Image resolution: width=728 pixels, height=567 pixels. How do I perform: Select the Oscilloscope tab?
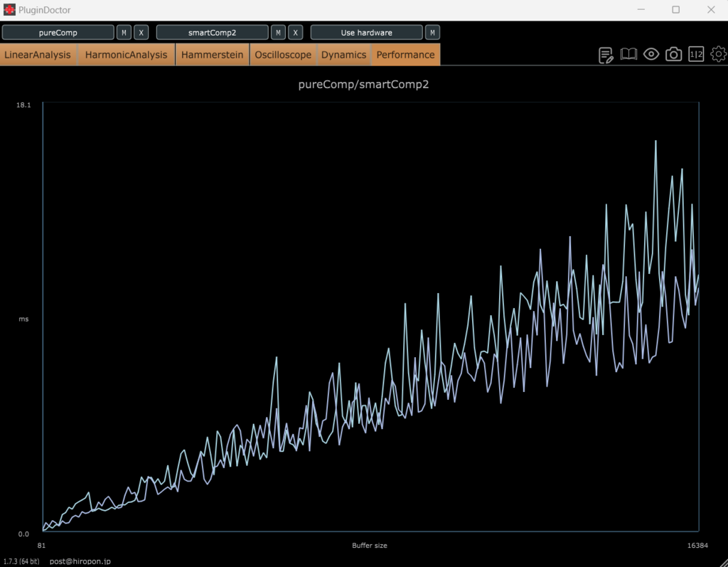[x=283, y=55]
